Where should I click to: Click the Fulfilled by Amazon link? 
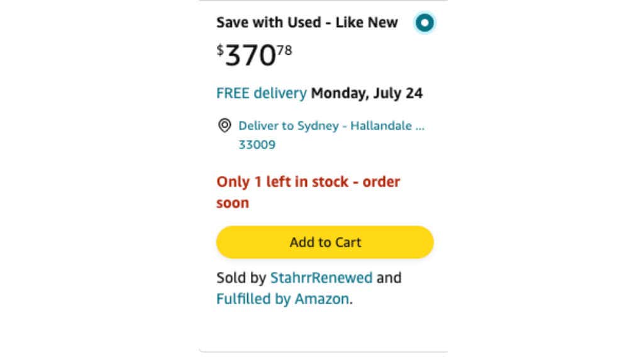(282, 299)
